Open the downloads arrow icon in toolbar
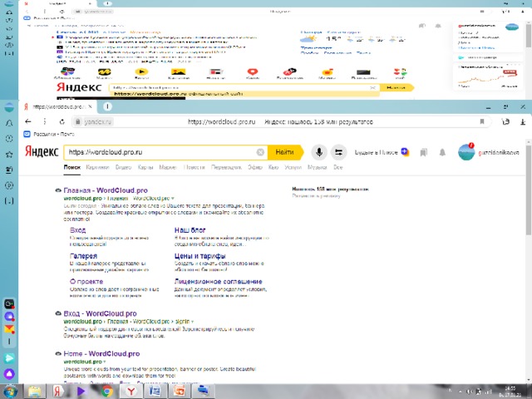Screen dimensions: 532x399 pyautogui.click(x=523, y=121)
